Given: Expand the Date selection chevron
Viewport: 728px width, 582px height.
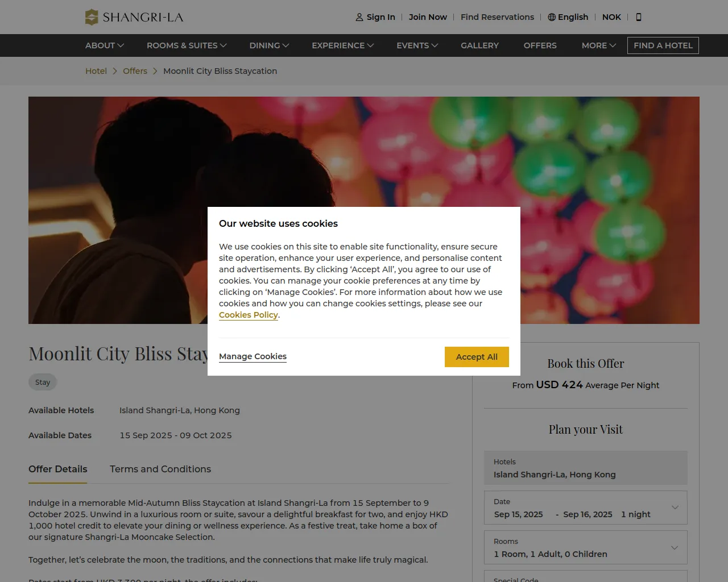Looking at the screenshot, I should [x=675, y=508].
